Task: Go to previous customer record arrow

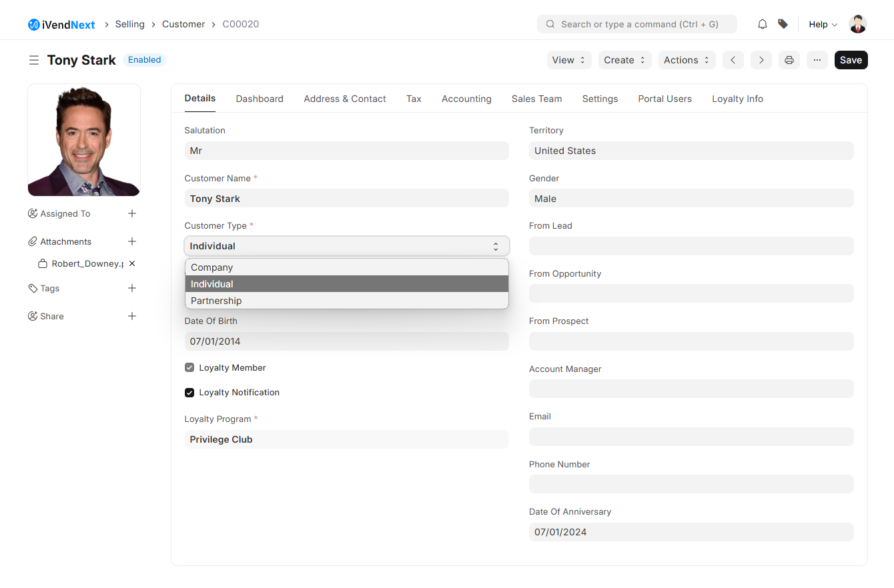Action: pos(733,60)
